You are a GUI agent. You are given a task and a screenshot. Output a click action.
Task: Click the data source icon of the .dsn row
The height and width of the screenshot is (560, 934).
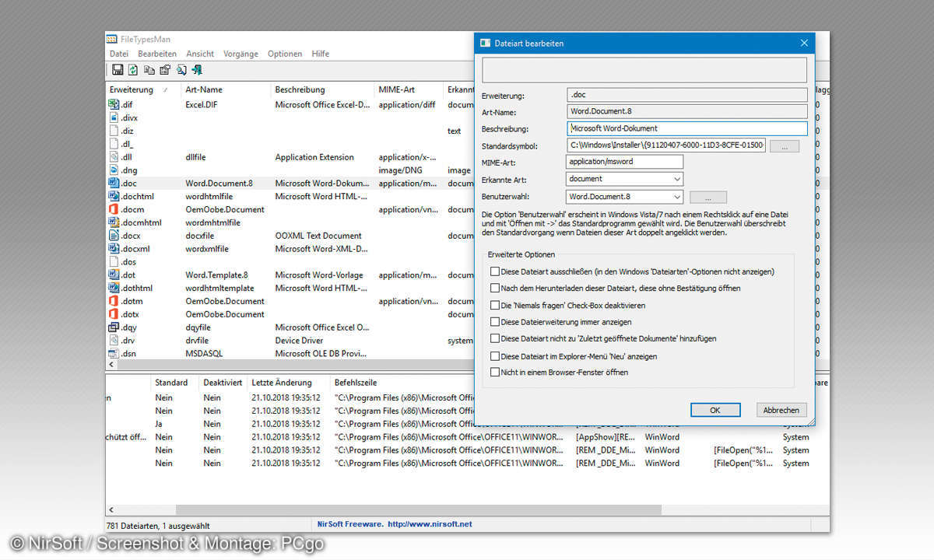click(114, 354)
